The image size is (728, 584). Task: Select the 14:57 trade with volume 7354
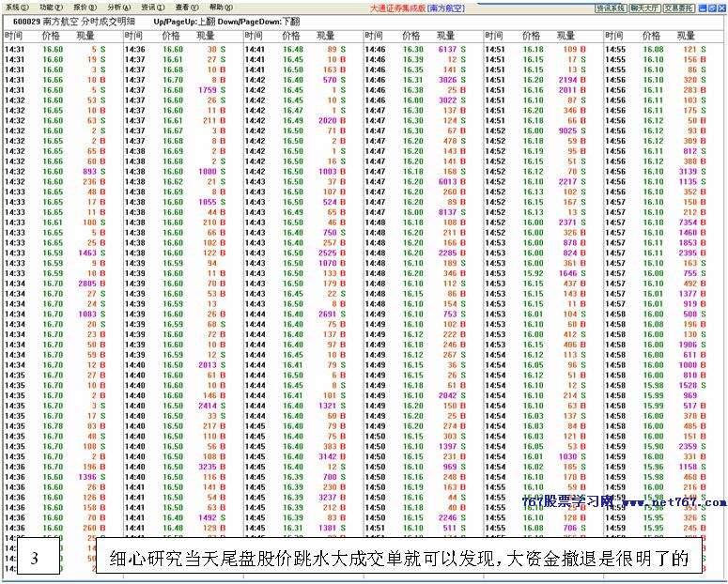tap(689, 222)
